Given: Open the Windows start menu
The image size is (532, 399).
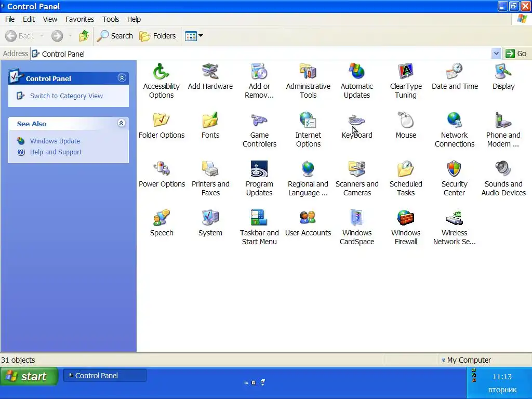Looking at the screenshot, I should (x=29, y=376).
